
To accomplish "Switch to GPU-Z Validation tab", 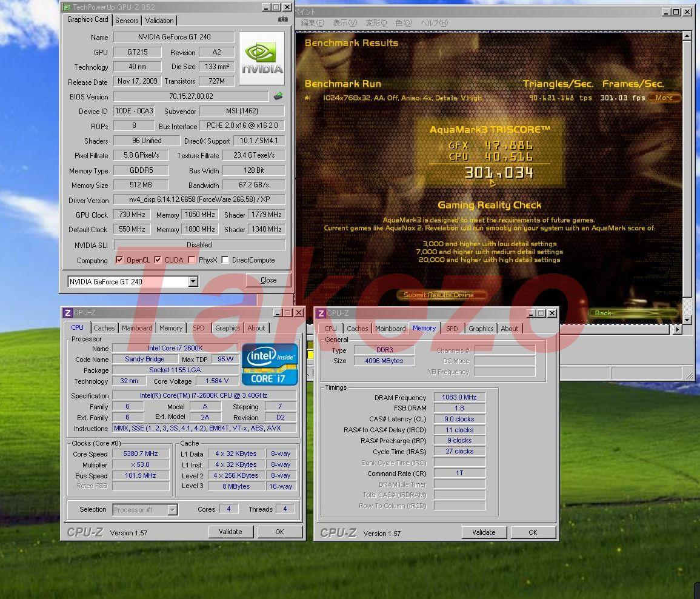I will [x=159, y=20].
